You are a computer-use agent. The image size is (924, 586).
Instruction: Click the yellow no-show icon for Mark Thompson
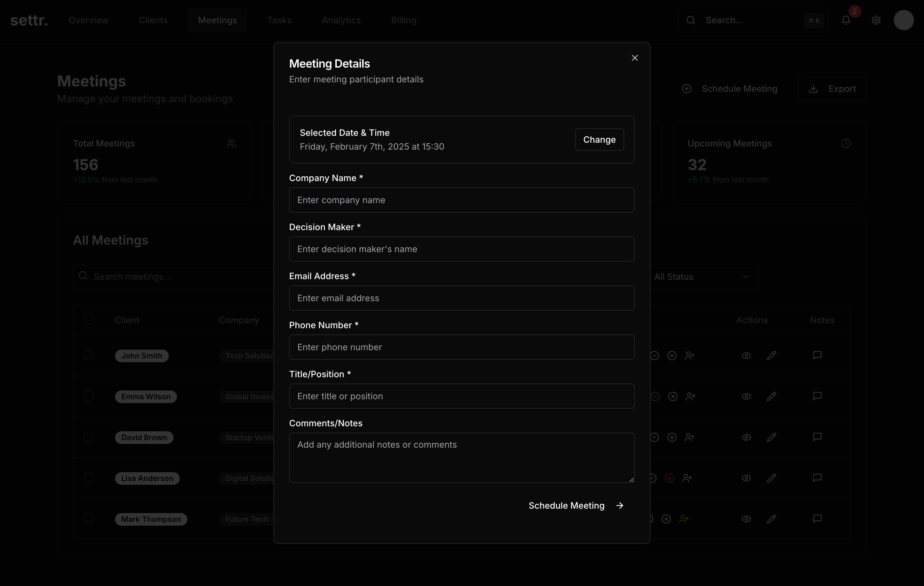[684, 519]
